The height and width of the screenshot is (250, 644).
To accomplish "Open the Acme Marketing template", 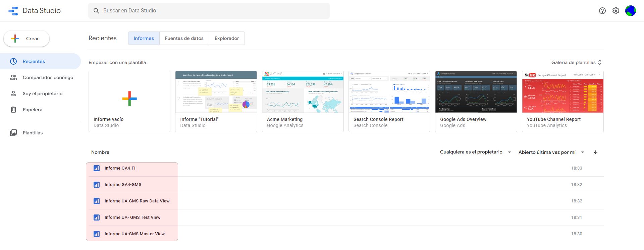I will point(303,101).
